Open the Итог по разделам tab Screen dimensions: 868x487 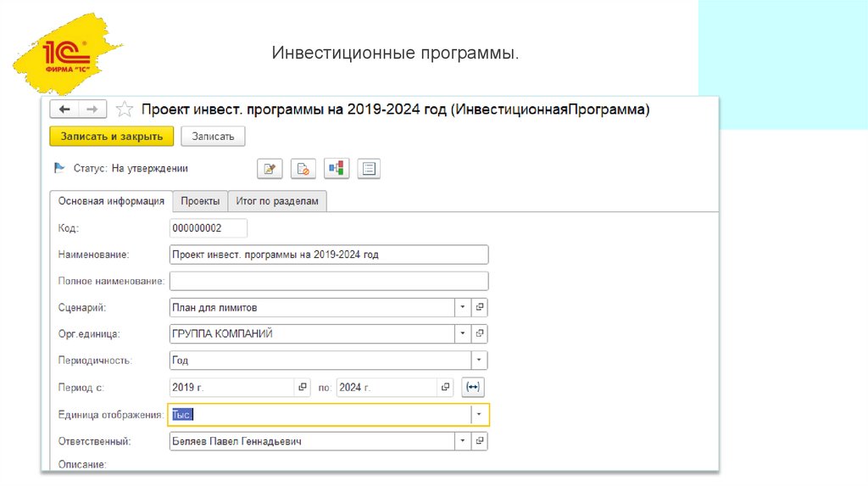pyautogui.click(x=277, y=201)
